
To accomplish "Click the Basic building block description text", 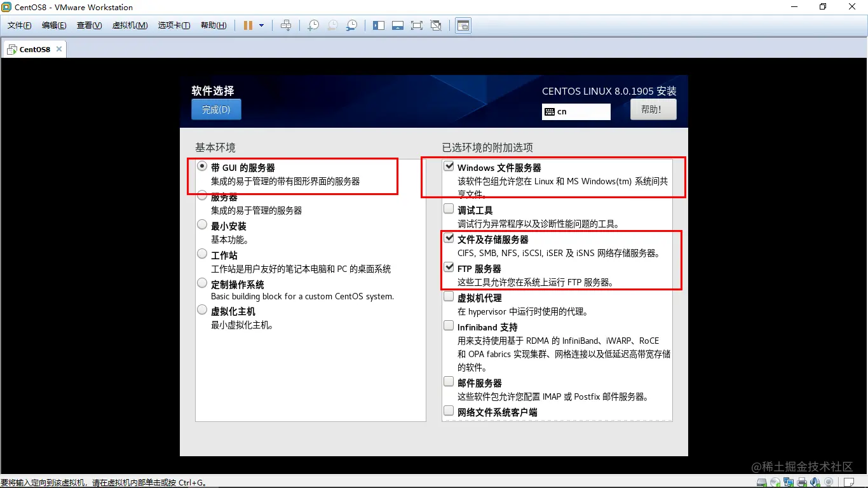I will [x=302, y=296].
